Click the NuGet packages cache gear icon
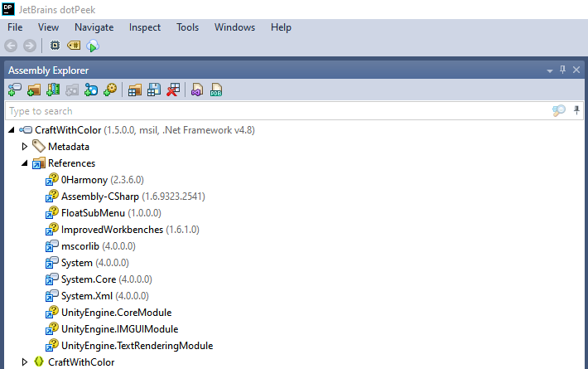588x369 pixels. point(110,90)
